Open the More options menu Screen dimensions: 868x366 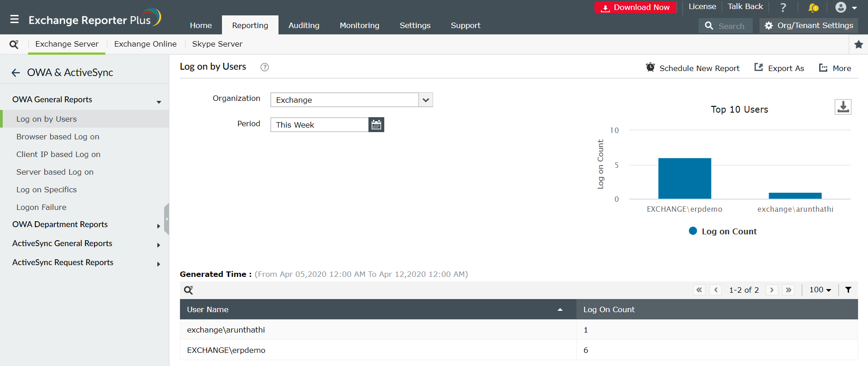coord(835,68)
